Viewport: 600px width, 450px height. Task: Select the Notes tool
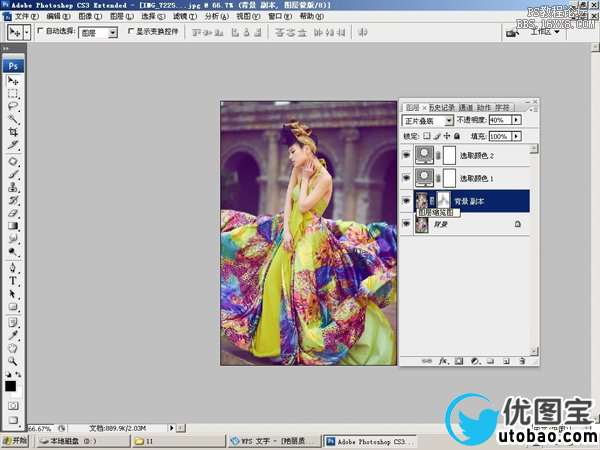[13, 323]
